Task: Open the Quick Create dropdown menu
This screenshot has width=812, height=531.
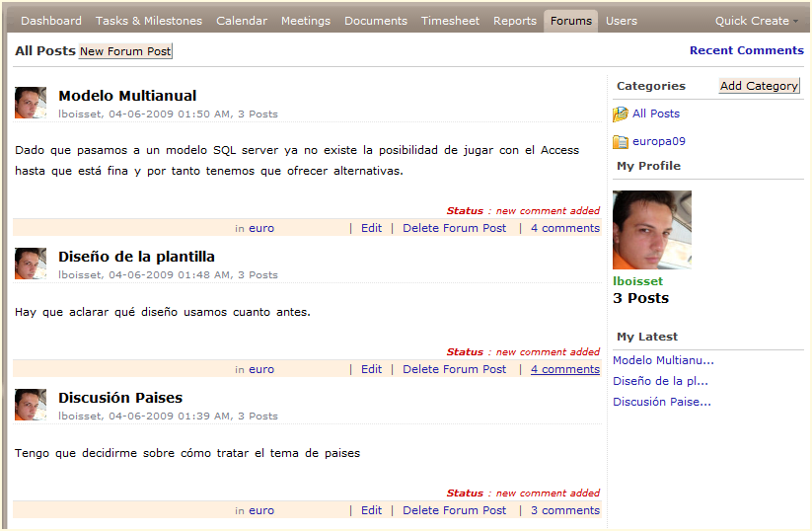Action: click(x=756, y=21)
